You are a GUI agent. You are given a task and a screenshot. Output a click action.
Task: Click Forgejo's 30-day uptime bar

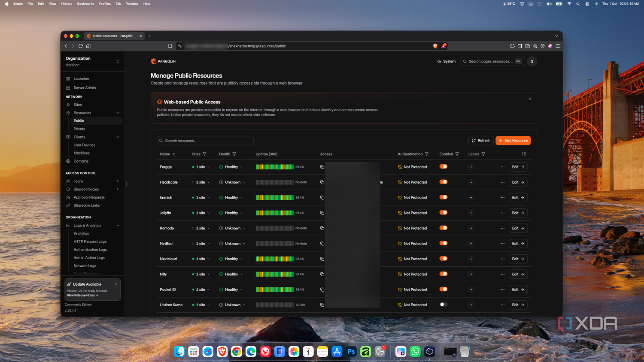(275, 167)
